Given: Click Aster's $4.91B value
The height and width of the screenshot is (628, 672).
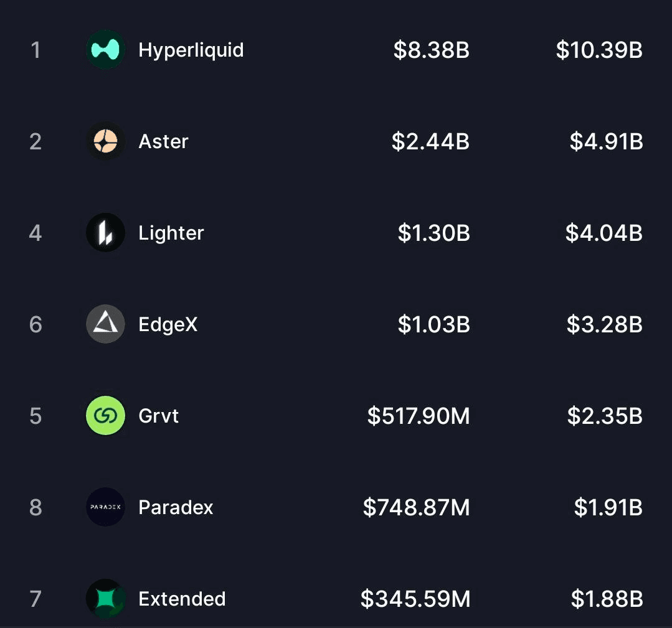Looking at the screenshot, I should click(606, 141).
